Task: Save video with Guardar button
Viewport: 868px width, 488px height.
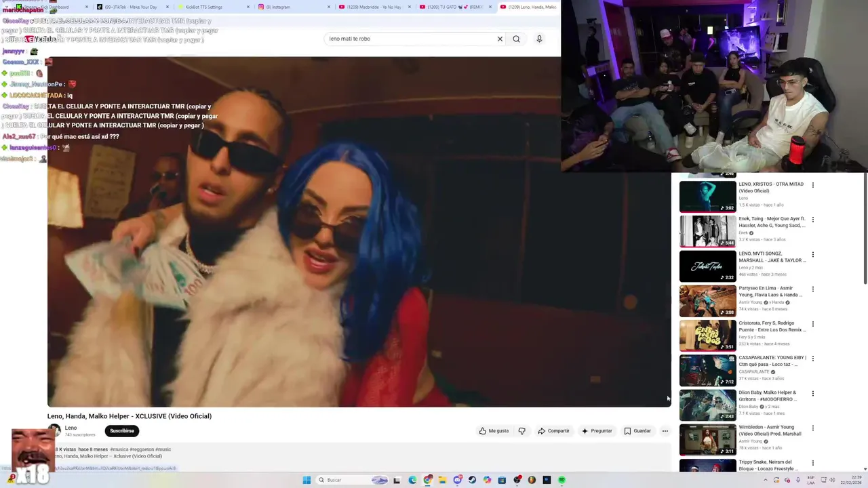Action: point(637,431)
